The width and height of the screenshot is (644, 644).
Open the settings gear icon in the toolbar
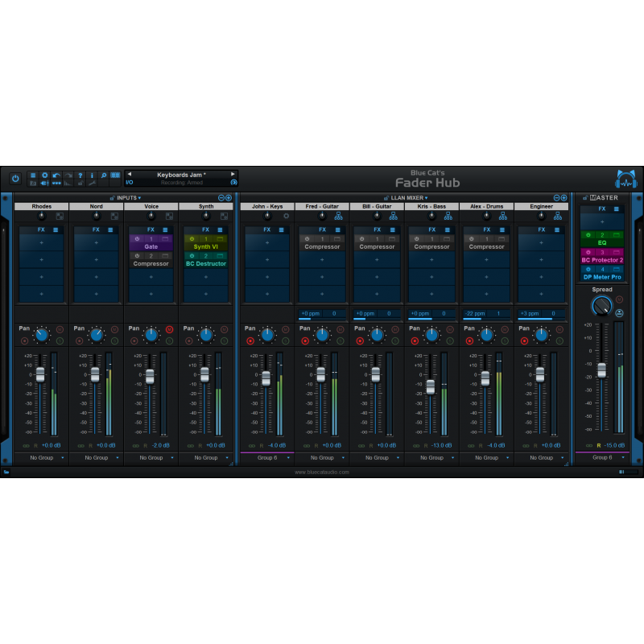pyautogui.click(x=43, y=174)
